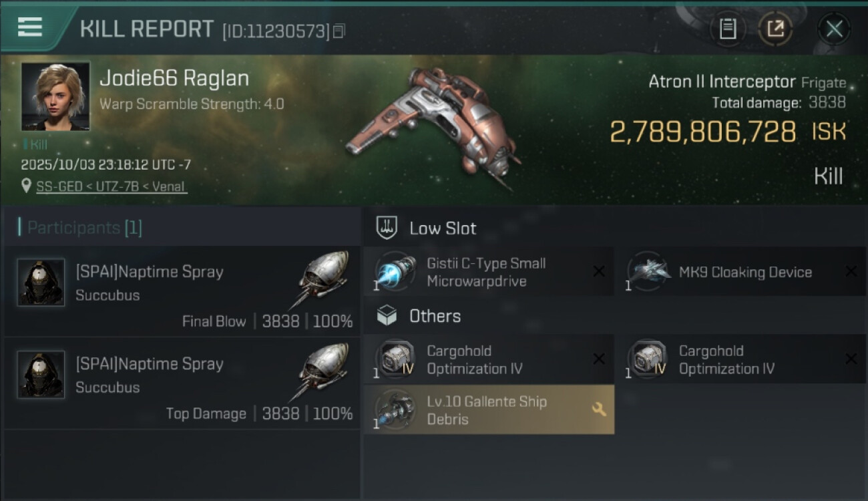Select Gistii C-Type Small Microwarpdrive item

[x=487, y=272]
